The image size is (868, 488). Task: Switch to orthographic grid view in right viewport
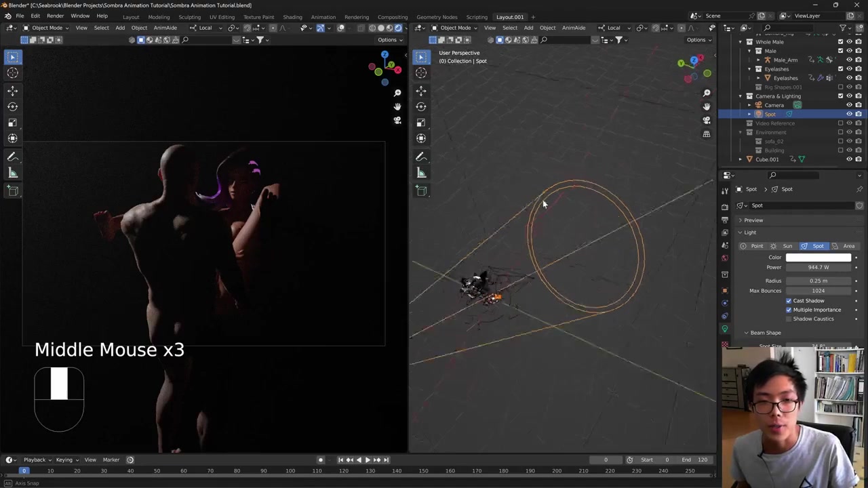tap(707, 134)
